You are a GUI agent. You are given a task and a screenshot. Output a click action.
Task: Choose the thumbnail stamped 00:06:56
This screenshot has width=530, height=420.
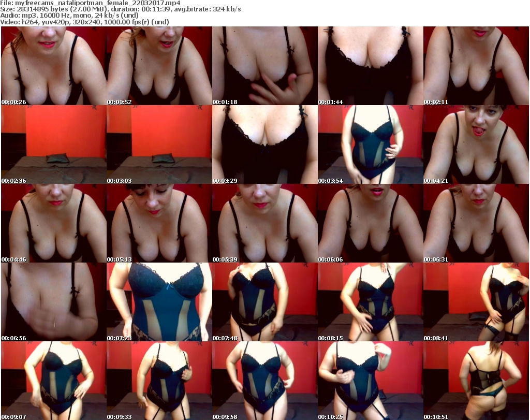click(54, 302)
